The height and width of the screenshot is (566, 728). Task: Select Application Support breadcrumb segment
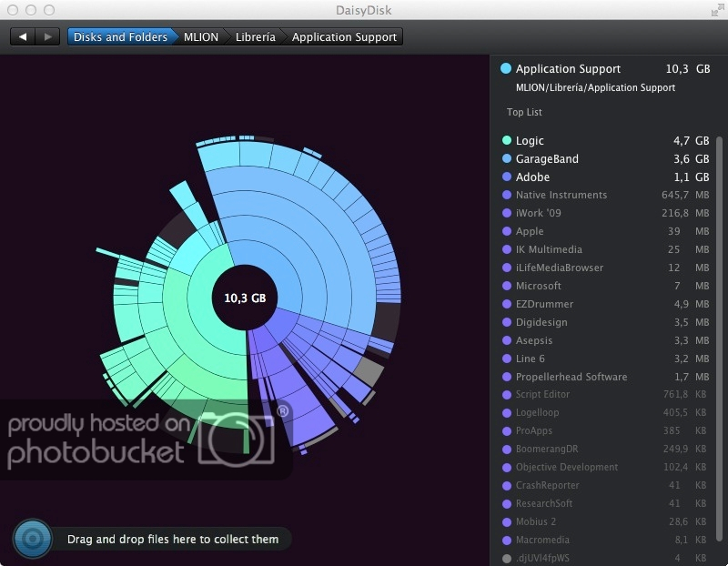coord(344,37)
